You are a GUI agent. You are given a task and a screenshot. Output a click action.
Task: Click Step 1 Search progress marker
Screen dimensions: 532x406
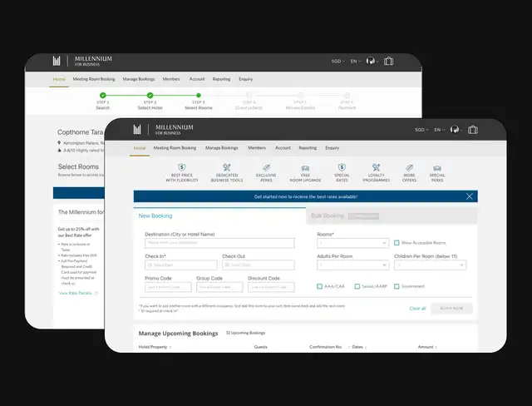coord(103,96)
